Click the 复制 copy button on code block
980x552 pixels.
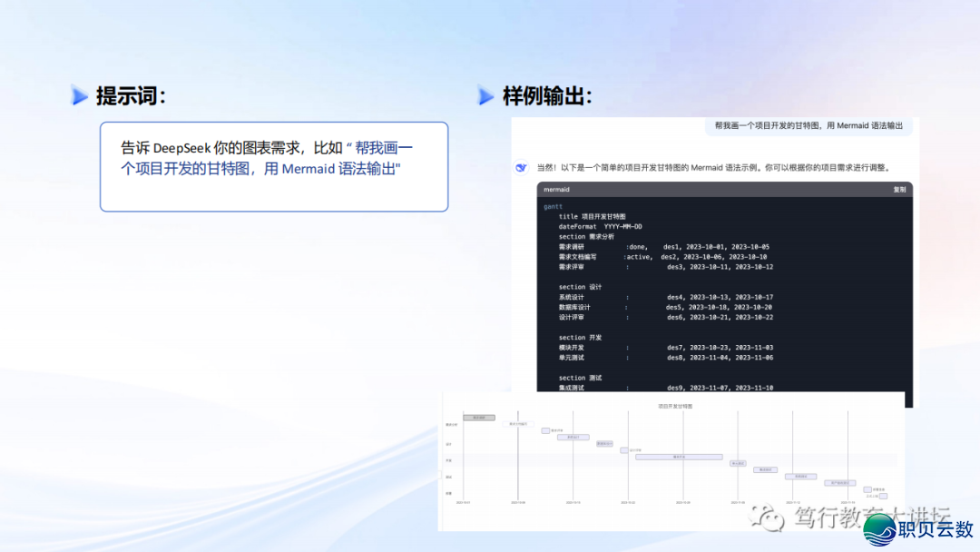(x=899, y=190)
